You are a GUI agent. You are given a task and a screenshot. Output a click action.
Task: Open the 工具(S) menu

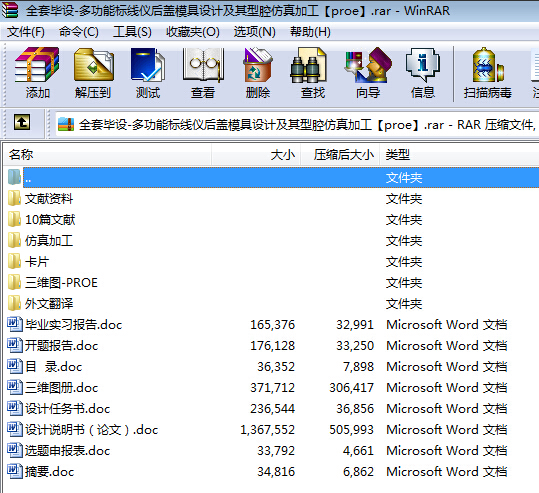(x=132, y=32)
